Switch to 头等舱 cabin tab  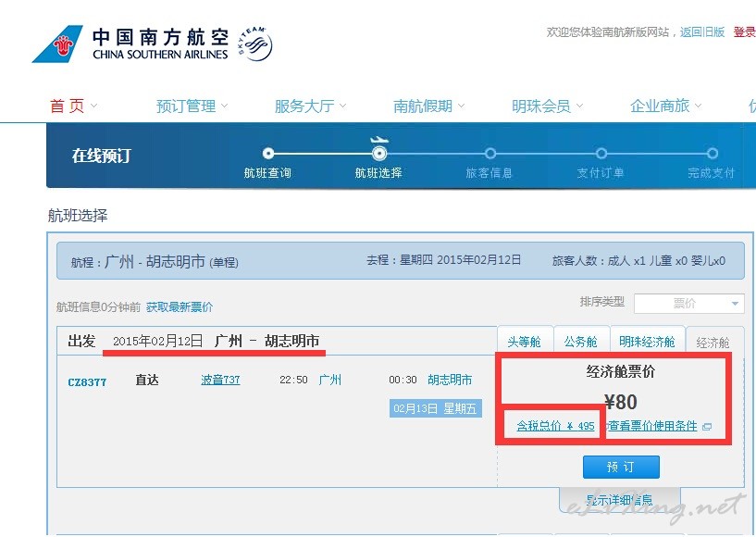(524, 341)
